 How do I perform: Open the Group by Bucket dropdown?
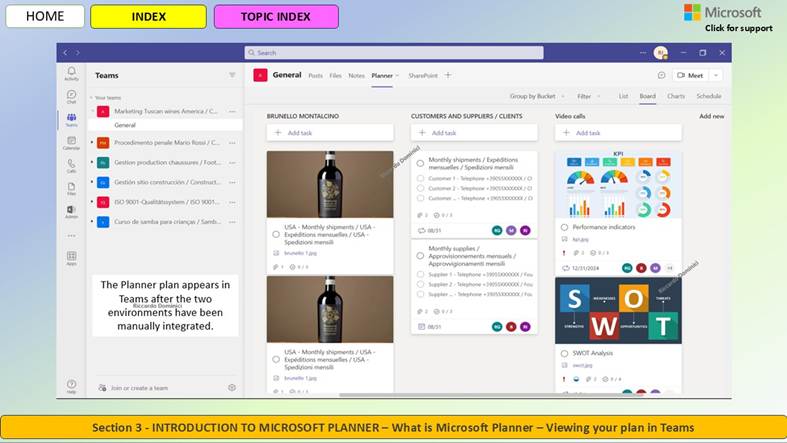point(537,96)
